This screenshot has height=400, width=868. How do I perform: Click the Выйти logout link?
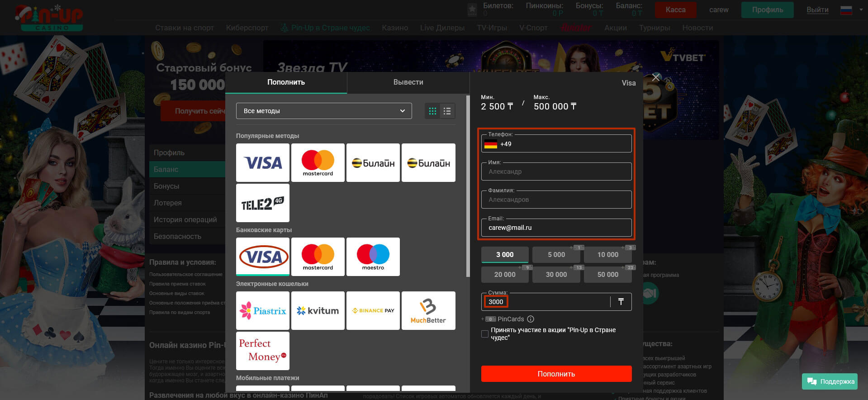click(x=817, y=10)
